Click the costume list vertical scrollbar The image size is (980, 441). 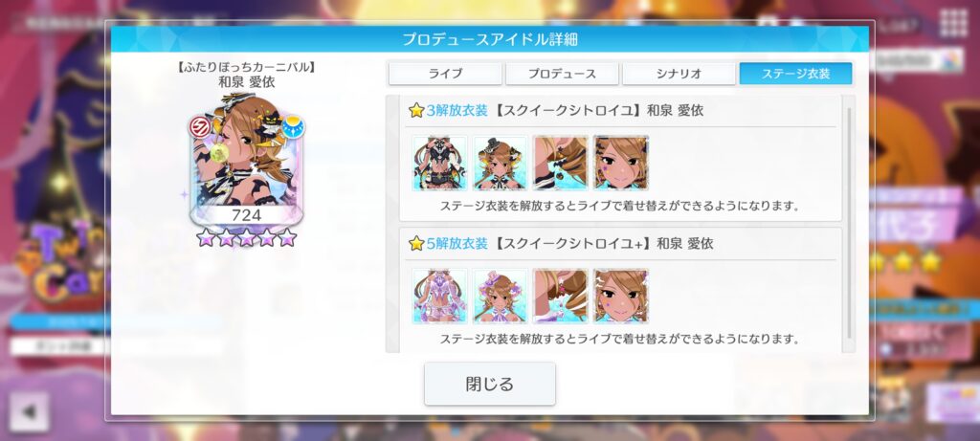(849, 223)
